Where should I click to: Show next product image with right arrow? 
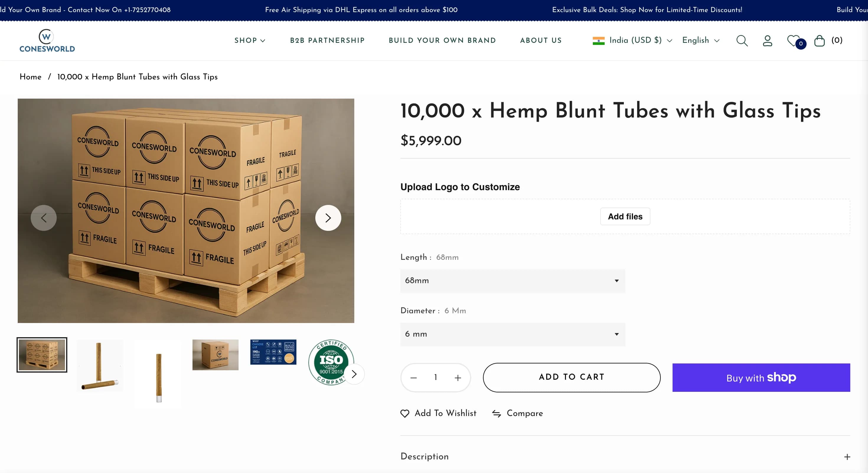328,218
